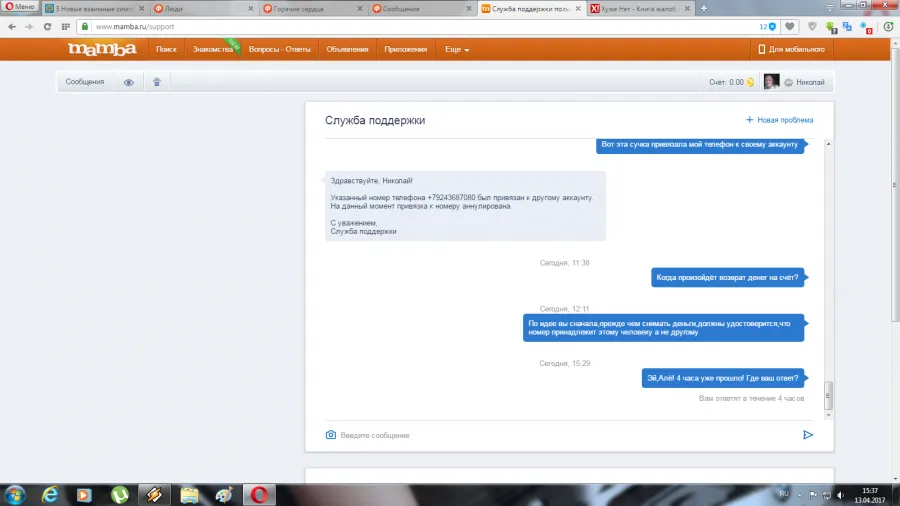Open the file explorer folder taskbar icon

click(189, 495)
